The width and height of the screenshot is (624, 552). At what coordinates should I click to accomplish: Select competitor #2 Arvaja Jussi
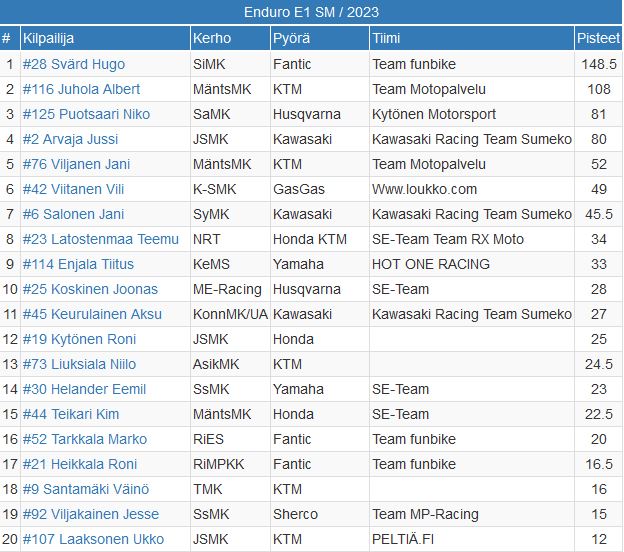point(70,139)
